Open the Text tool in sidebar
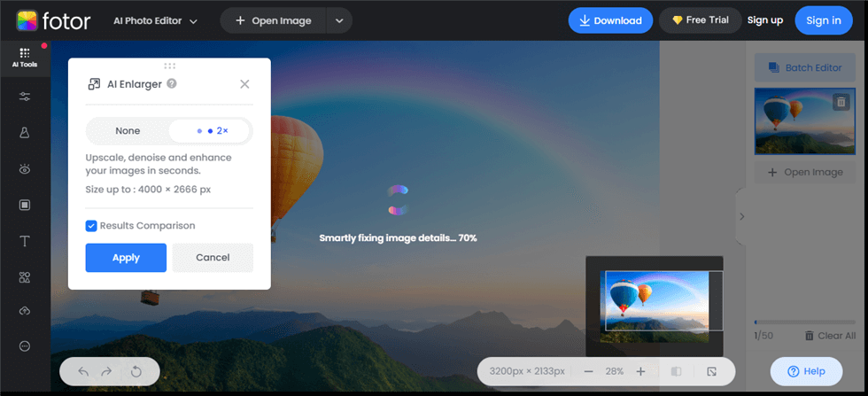The image size is (868, 396). pos(25,242)
